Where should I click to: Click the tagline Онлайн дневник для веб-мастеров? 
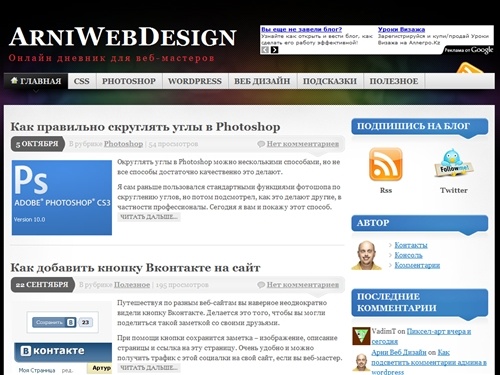(x=112, y=58)
